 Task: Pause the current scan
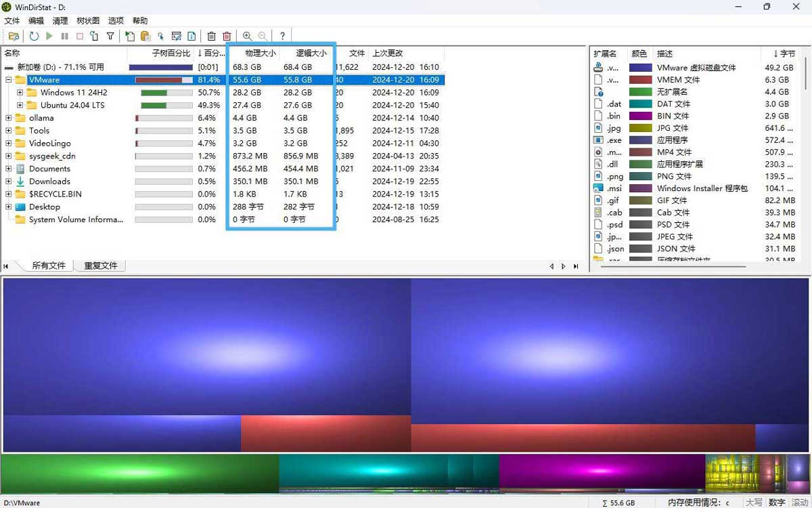click(x=64, y=36)
